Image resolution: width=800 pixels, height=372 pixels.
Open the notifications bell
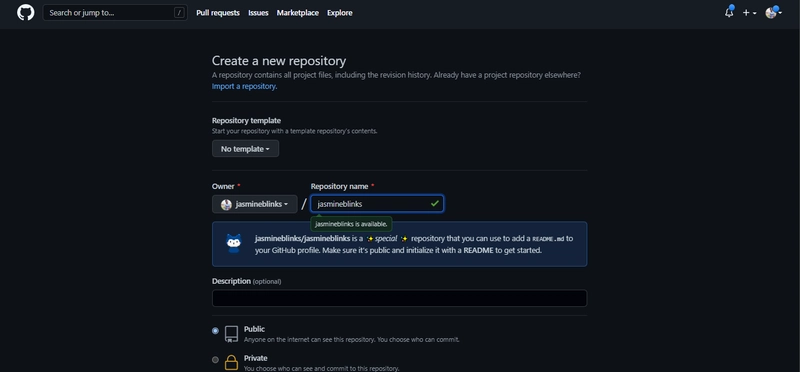click(729, 13)
